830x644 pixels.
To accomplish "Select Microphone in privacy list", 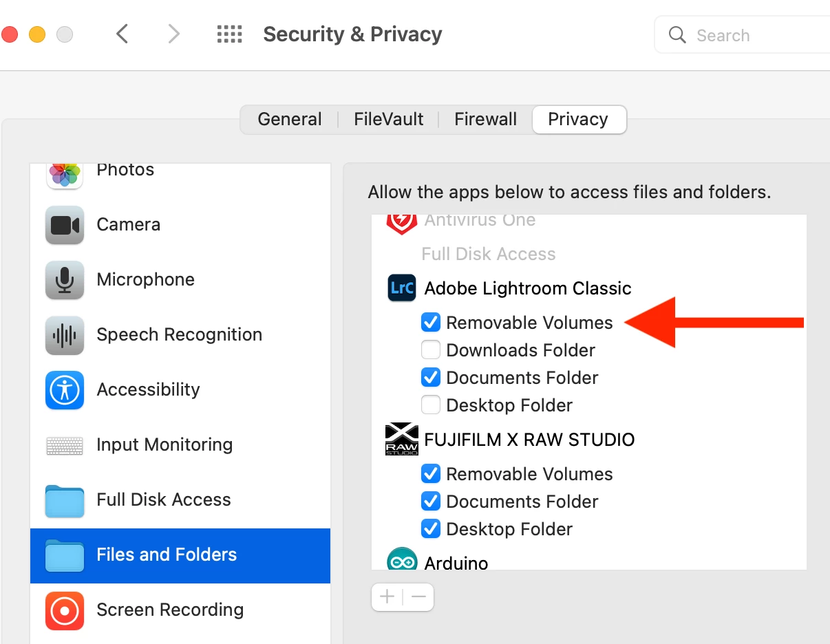I will pyautogui.click(x=146, y=279).
